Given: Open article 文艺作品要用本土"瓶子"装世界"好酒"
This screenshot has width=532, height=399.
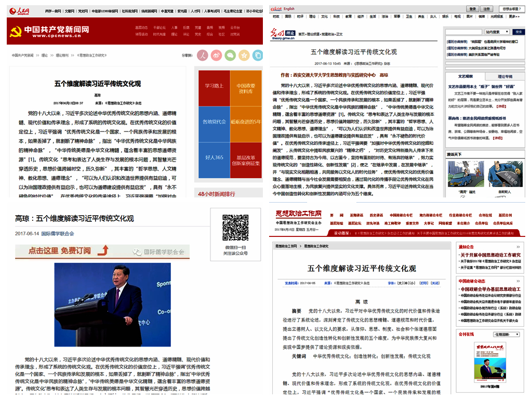Looking at the screenshot, I should (x=481, y=87).
